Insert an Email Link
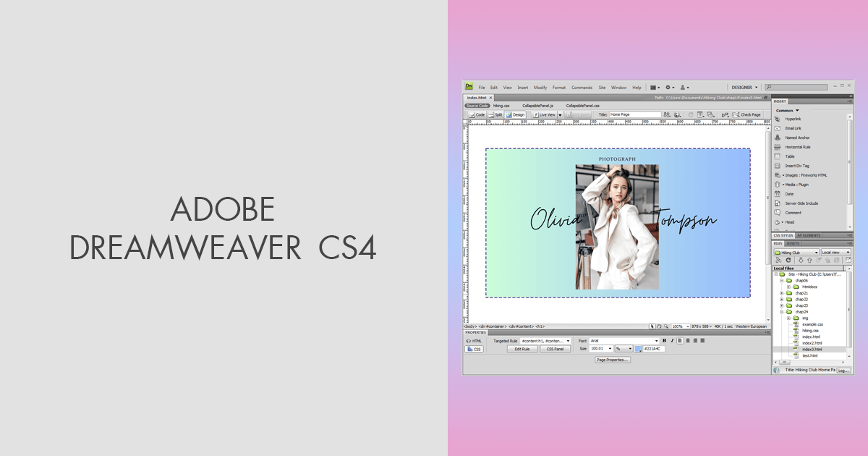 (793, 128)
